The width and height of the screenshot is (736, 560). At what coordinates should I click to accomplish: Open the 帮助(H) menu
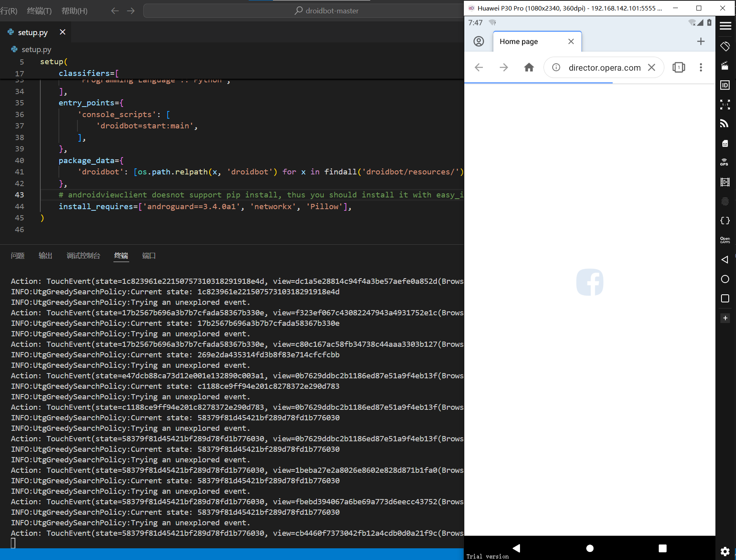click(74, 11)
